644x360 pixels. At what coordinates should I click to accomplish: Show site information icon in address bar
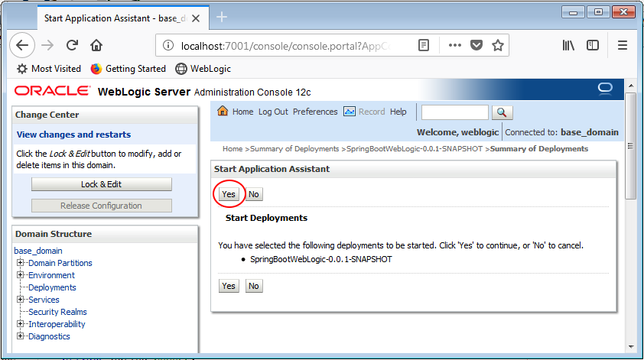click(168, 46)
